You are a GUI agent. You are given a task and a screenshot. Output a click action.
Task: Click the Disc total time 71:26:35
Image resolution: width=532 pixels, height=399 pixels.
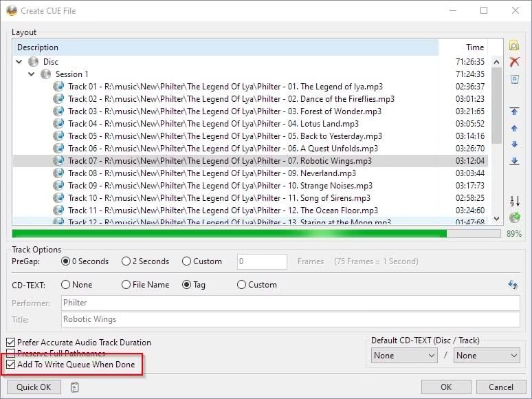[x=470, y=62]
